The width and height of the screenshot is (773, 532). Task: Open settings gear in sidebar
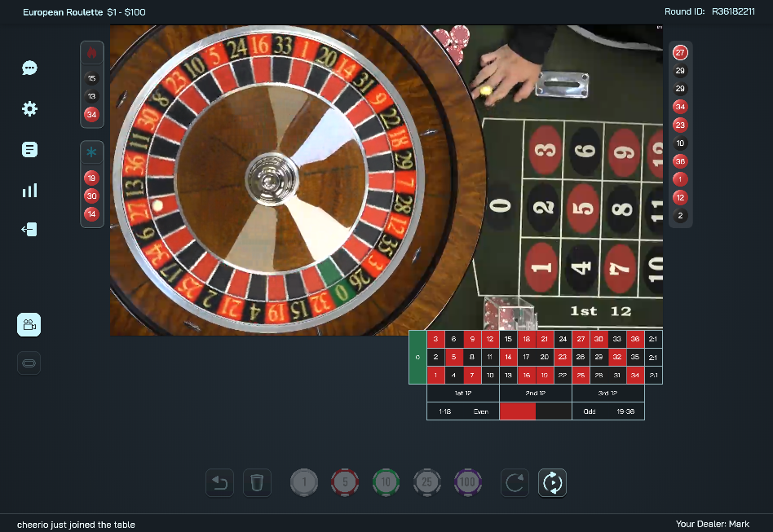[x=29, y=108]
